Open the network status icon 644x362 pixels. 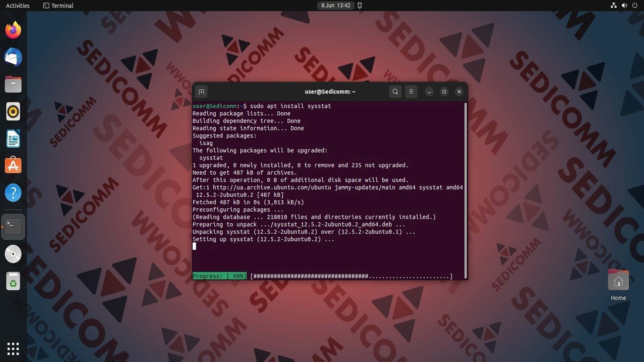click(x=613, y=5)
